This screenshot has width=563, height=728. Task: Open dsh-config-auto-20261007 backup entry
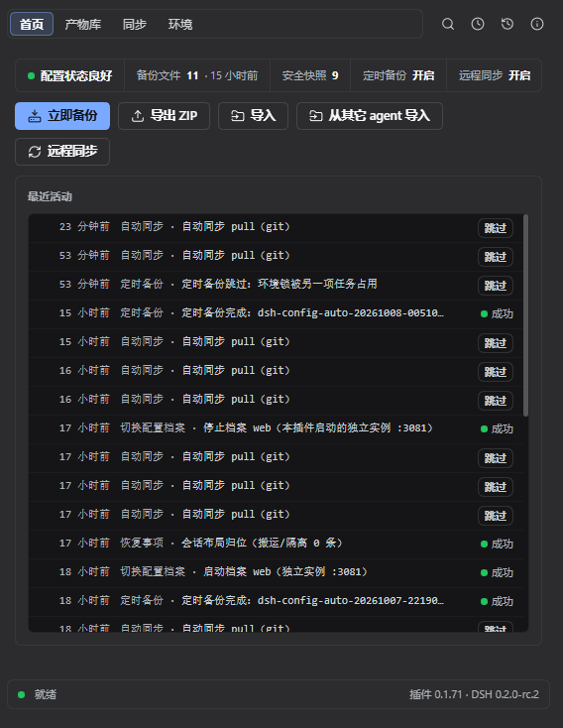[276, 602]
